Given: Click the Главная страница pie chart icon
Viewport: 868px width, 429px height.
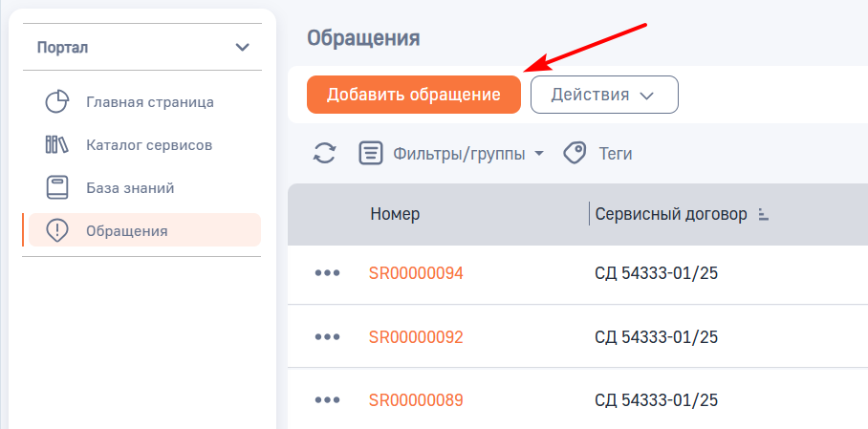Looking at the screenshot, I should tap(57, 102).
